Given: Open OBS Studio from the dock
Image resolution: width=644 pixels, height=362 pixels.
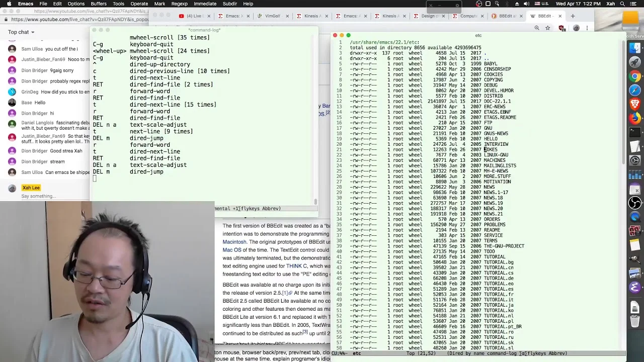Looking at the screenshot, I should tap(635, 203).
